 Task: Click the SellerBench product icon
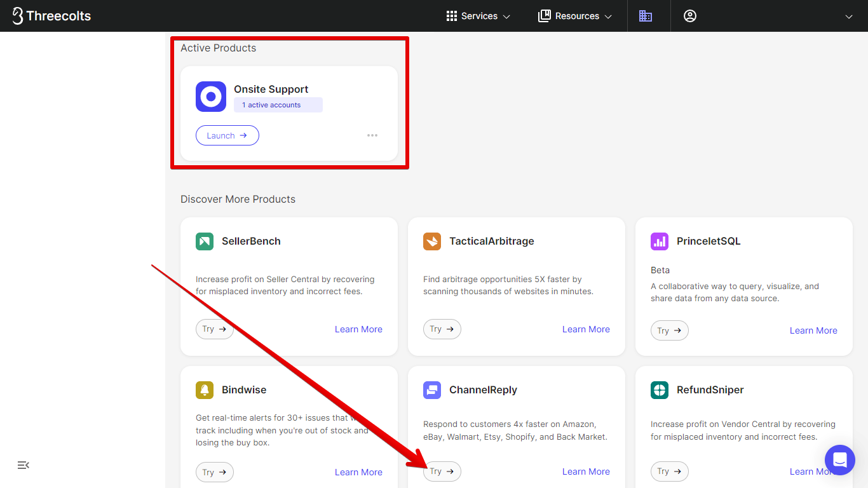[x=205, y=241]
